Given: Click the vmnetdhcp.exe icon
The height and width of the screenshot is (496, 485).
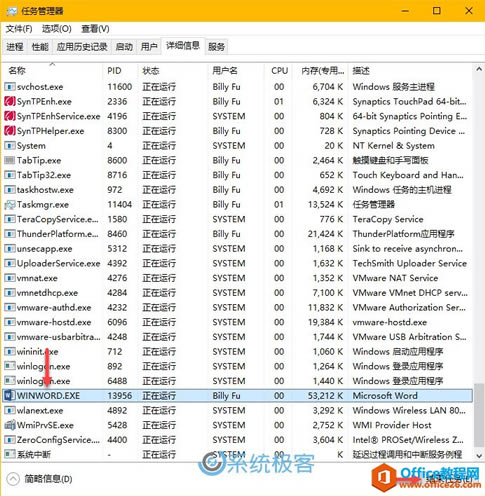Looking at the screenshot, I should pyautogui.click(x=10, y=293).
